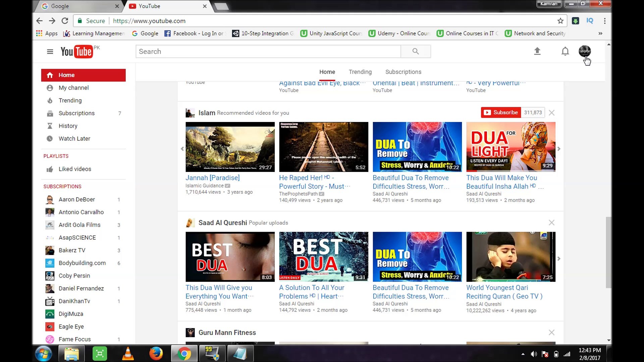
Task: Open History from the sidebar
Action: click(x=68, y=126)
